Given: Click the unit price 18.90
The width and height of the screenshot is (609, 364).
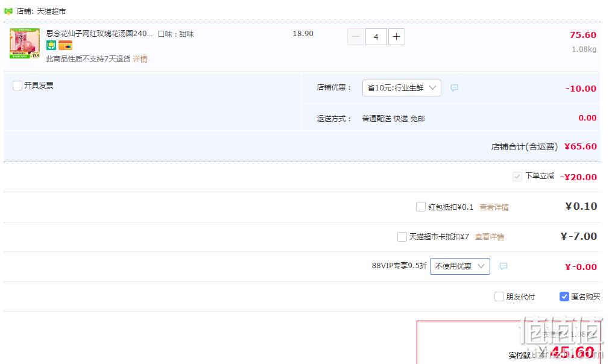Looking at the screenshot, I should [303, 34].
